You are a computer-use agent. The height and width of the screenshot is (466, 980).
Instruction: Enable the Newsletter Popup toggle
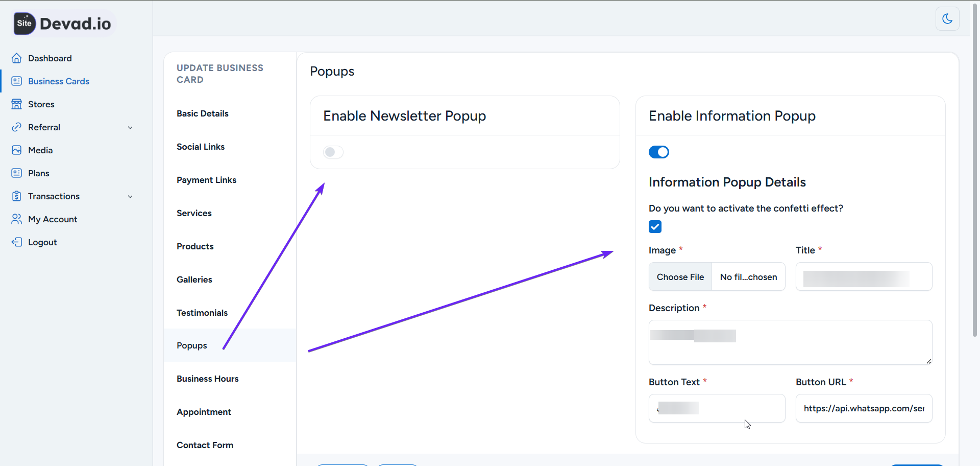333,152
